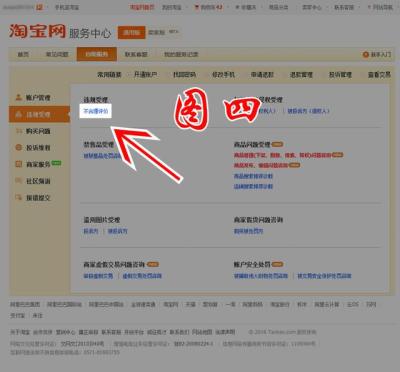
Task: Click the link under 禁售品受理 heading
Action: 102,155
